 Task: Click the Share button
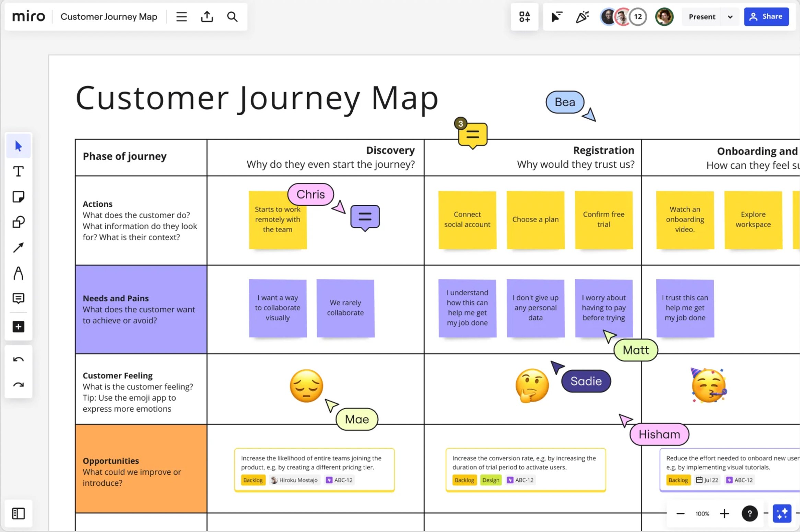coord(766,16)
